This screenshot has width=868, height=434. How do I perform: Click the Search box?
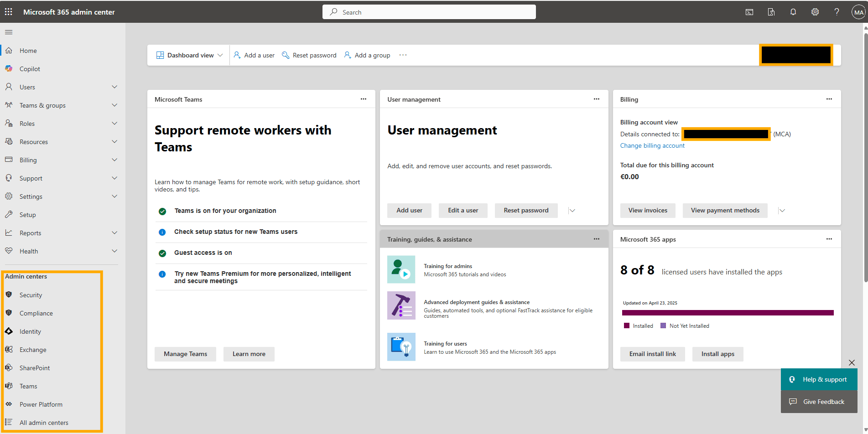[429, 12]
